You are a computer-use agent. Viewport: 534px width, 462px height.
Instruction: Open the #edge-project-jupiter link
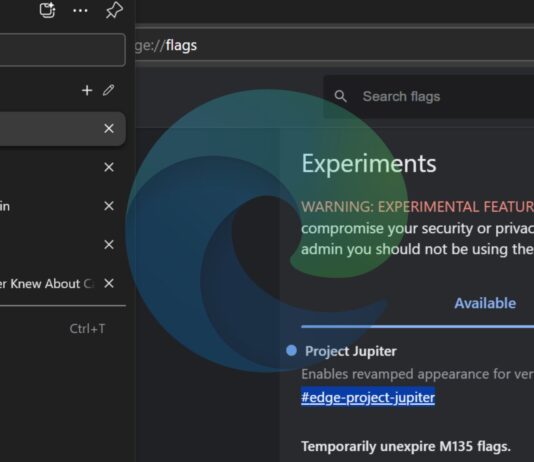click(368, 397)
